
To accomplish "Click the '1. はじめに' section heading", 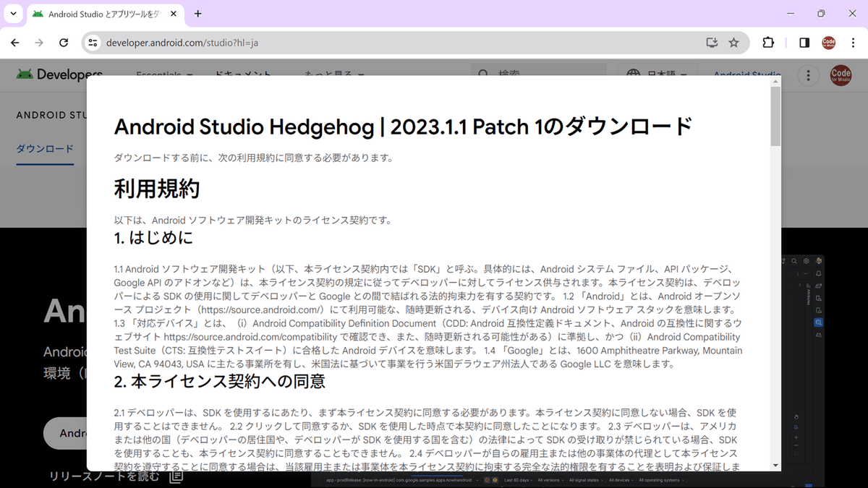I will 153,237.
